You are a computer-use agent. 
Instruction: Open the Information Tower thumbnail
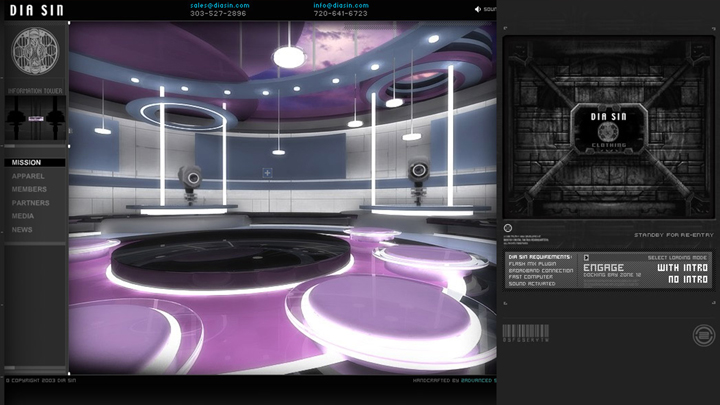35,118
